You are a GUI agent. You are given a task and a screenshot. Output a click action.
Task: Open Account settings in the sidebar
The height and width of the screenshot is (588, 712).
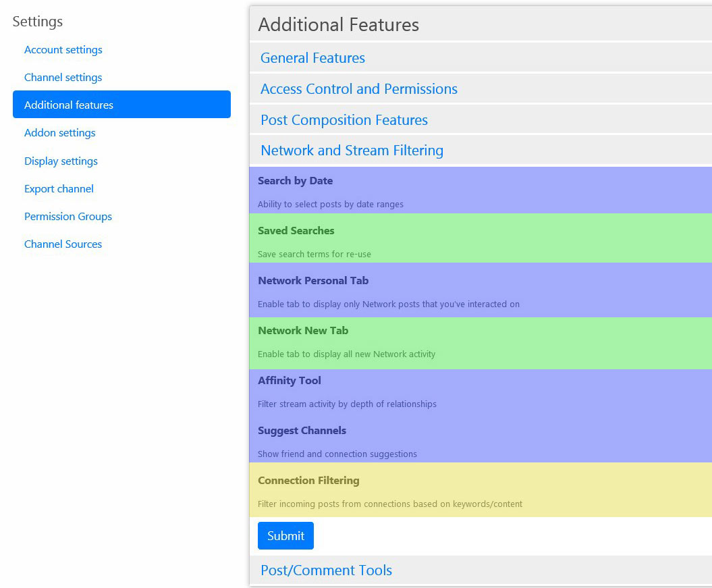coord(63,50)
